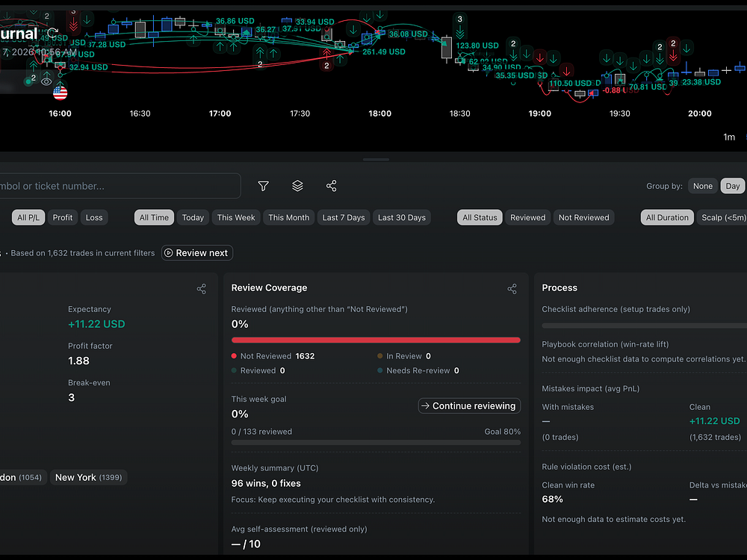Viewport: 747px width, 560px height.
Task: Share the Expectancy stats card
Action: point(202,288)
